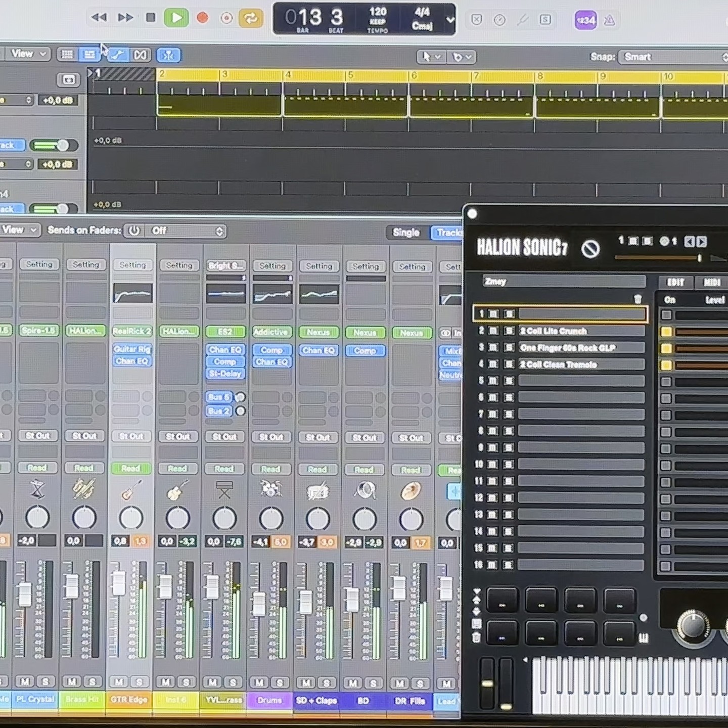Click the Bus 2 send slot
728x728 pixels.
coord(219,411)
